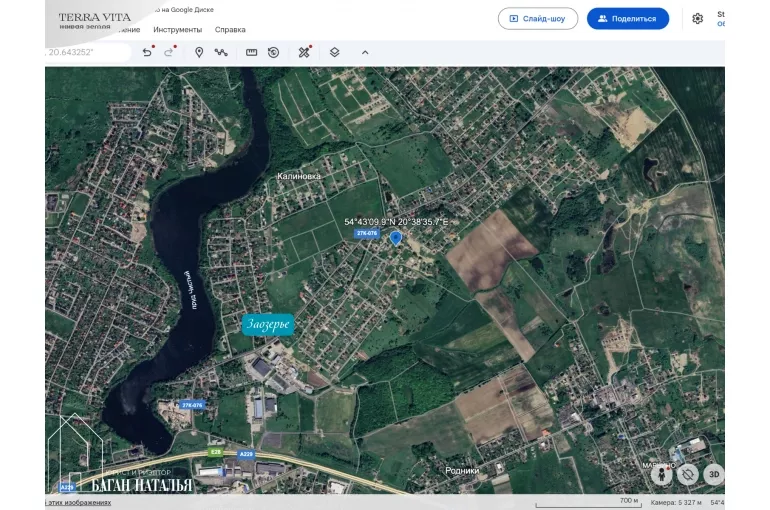This screenshot has width=770, height=510.
Task: Enable Street View with the pegman button
Action: (661, 474)
